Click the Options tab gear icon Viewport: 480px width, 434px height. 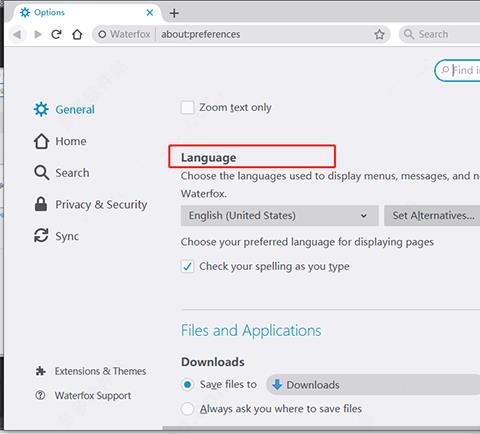pos(25,13)
